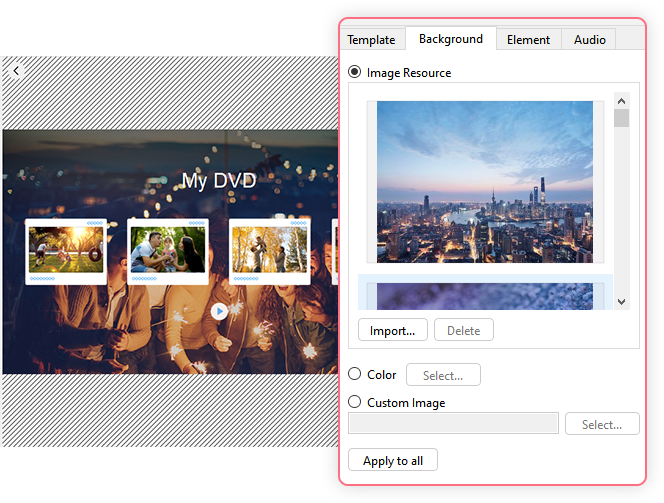The height and width of the screenshot is (503, 664).
Task: Select the Image Resource radio option
Action: click(355, 73)
